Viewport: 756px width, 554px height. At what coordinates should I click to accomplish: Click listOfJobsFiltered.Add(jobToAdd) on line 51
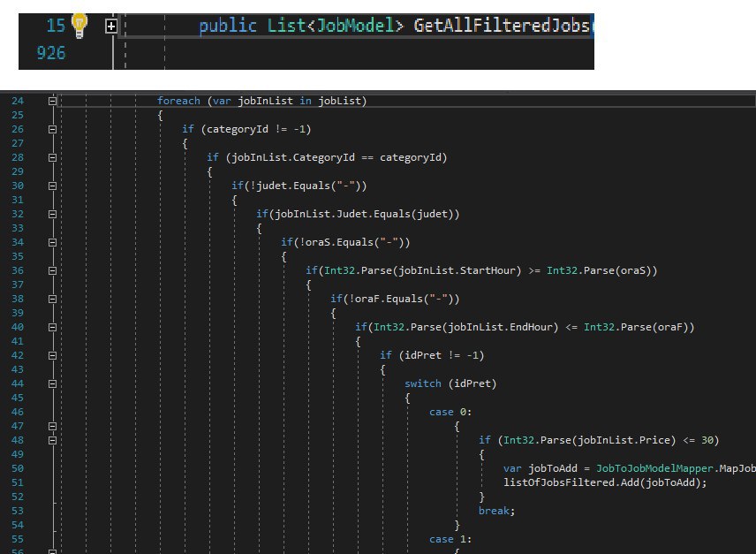[602, 482]
